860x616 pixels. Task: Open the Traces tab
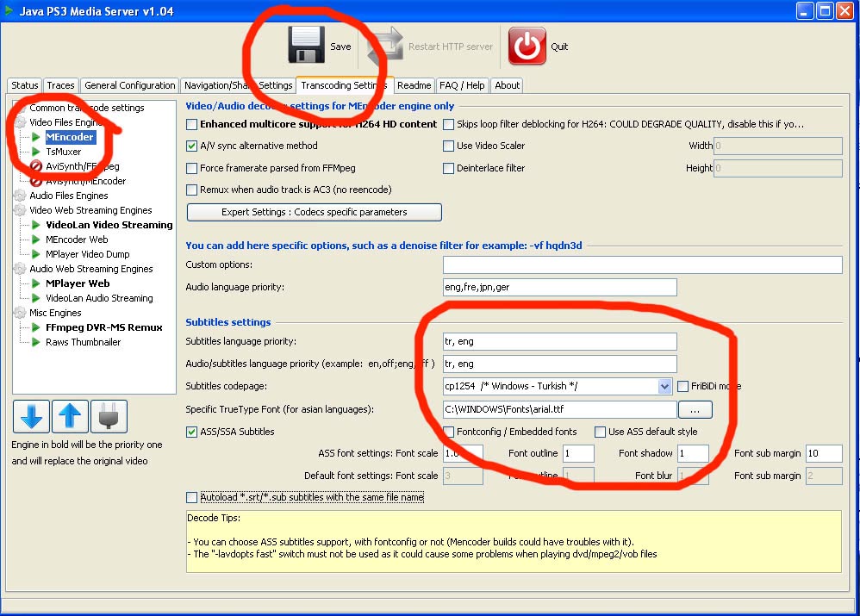(60, 85)
